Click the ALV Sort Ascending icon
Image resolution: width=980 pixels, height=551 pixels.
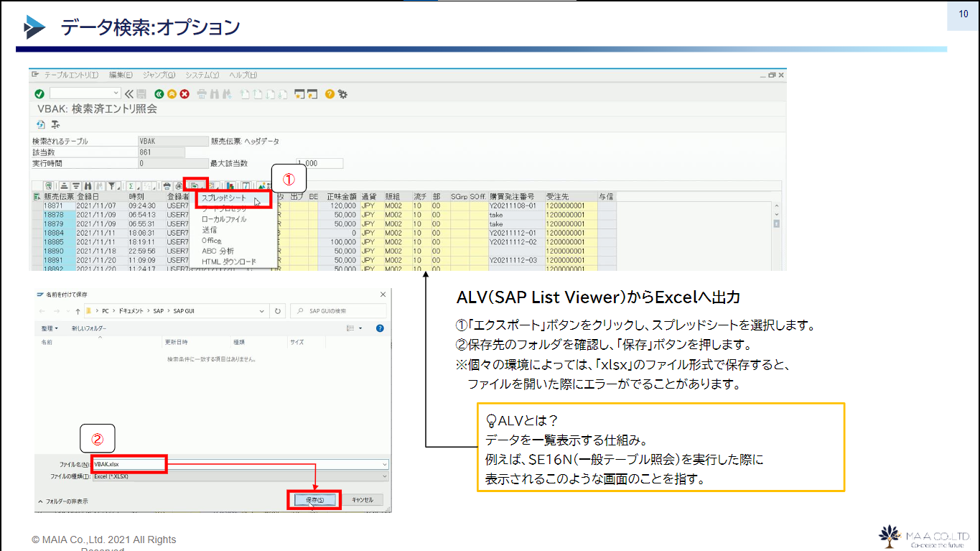click(64, 185)
